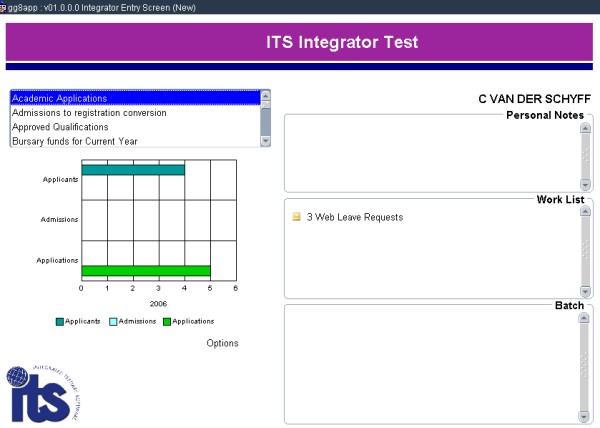
Task: Click Batch panel scroll up arrow
Action: click(584, 318)
